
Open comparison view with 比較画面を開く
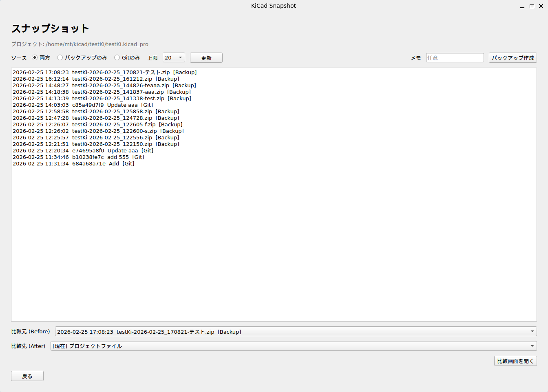(515, 361)
